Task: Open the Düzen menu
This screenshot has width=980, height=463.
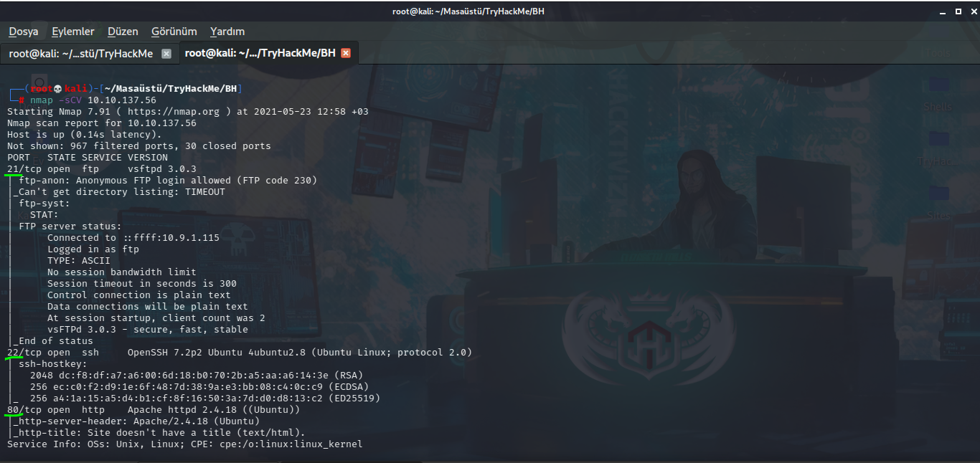Action: click(123, 32)
